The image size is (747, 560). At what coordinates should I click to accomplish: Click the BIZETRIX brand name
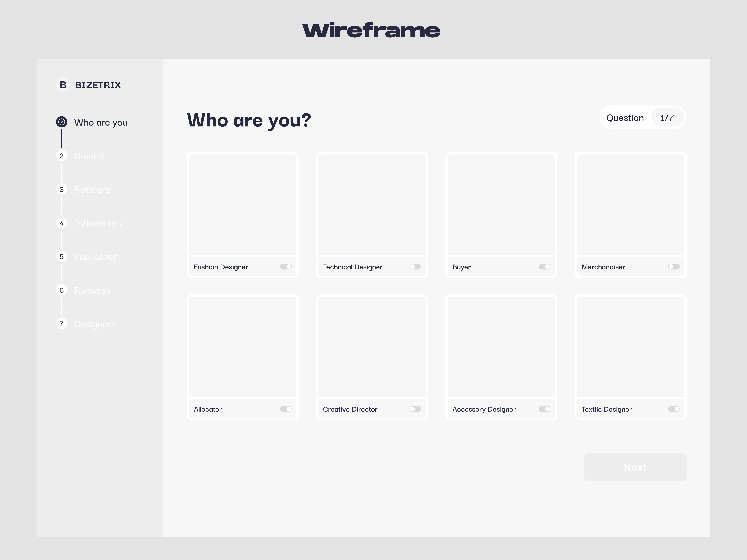(x=98, y=85)
